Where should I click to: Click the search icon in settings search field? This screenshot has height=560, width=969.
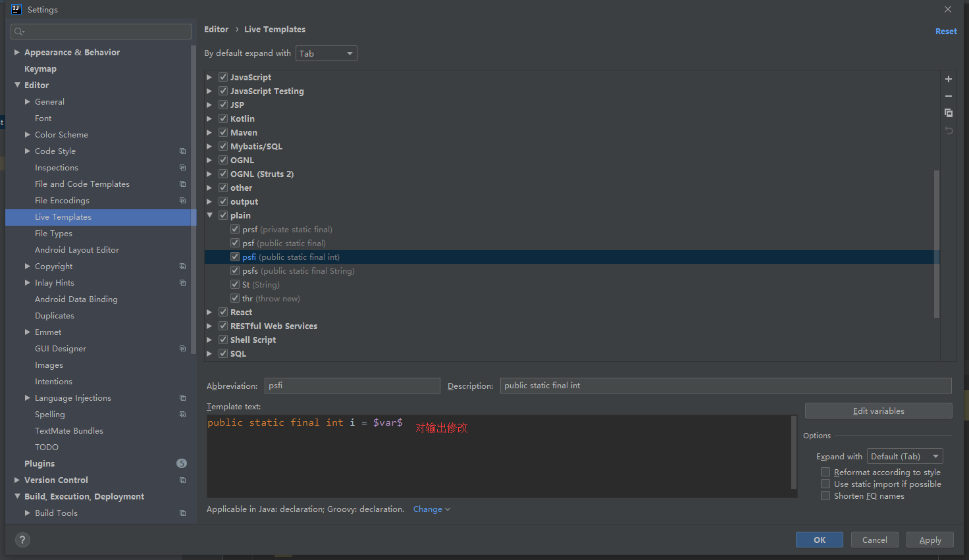coord(19,32)
